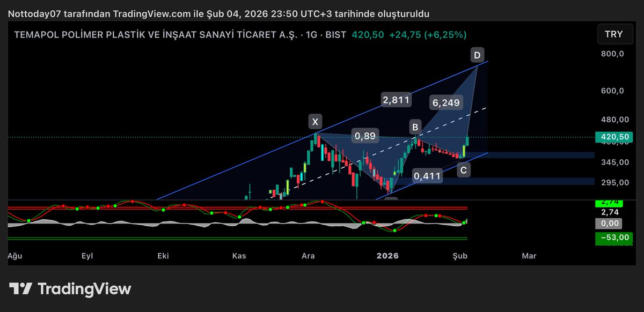Click the 600,0 price axis label
Screen dimensions: 644x312
point(612,91)
